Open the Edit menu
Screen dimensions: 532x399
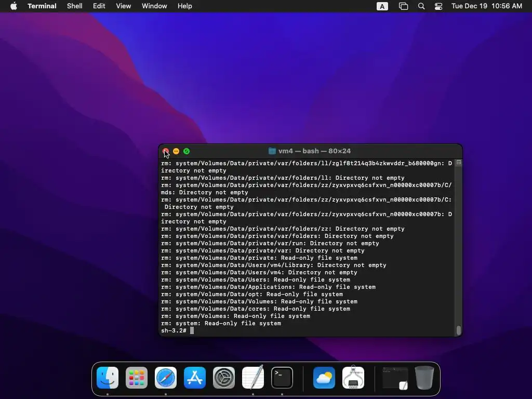pyautogui.click(x=99, y=6)
